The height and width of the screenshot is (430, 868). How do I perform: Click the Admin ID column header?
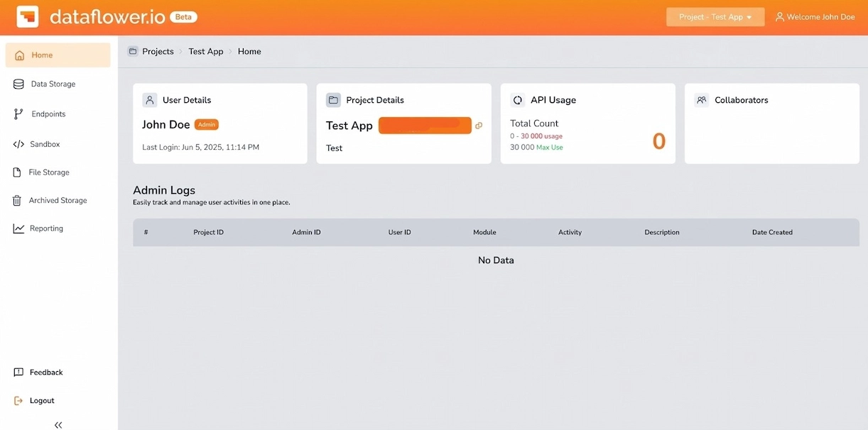306,232
